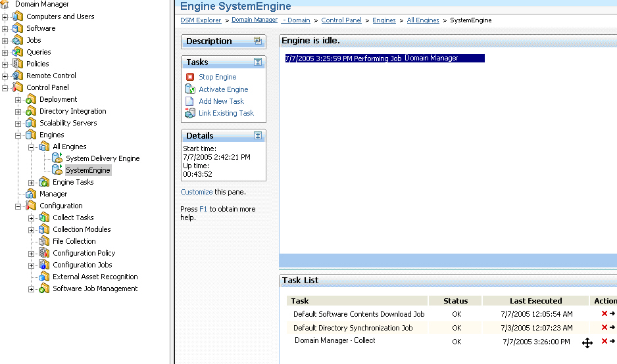Click the Stop Engine red icon
This screenshot has width=617, height=364.
point(190,77)
